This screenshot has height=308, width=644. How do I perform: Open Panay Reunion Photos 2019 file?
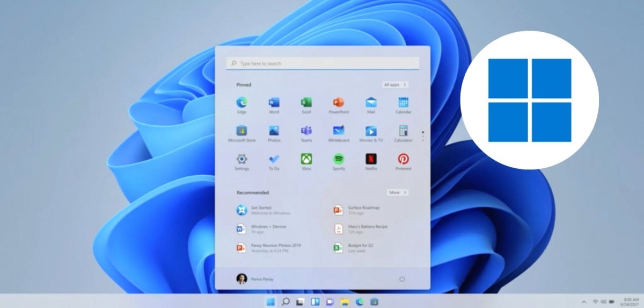pyautogui.click(x=268, y=248)
